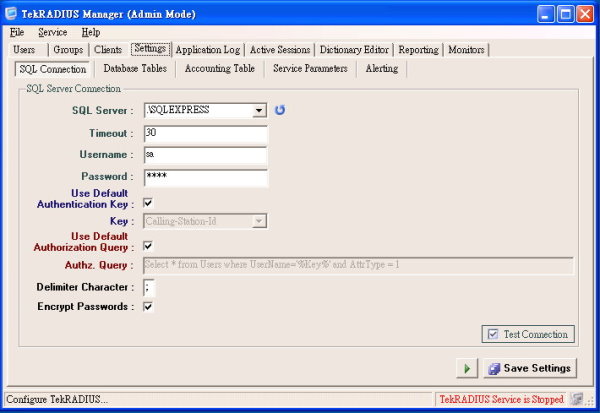Open the Database Tables sub-tab
The width and height of the screenshot is (600, 413).
click(x=135, y=69)
